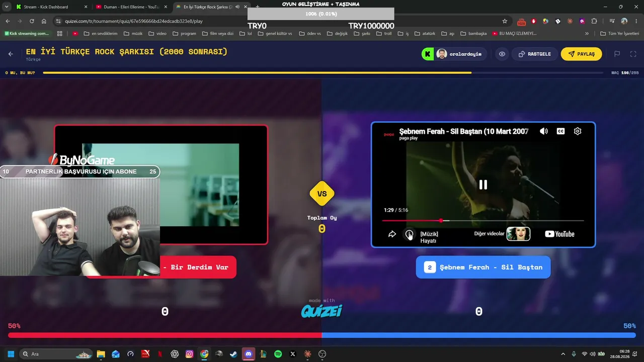Expand the browser tab search dropdown
This screenshot has width=644, height=362.
pos(7,7)
